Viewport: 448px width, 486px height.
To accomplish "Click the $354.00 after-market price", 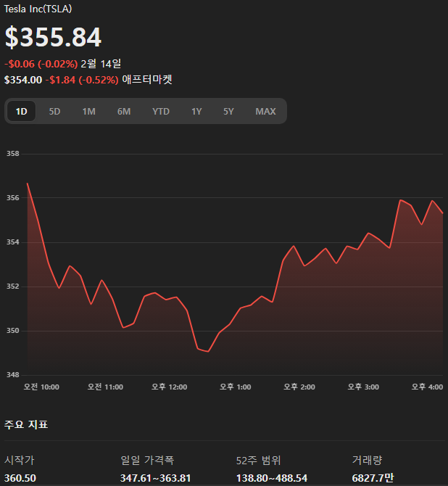I will point(23,80).
